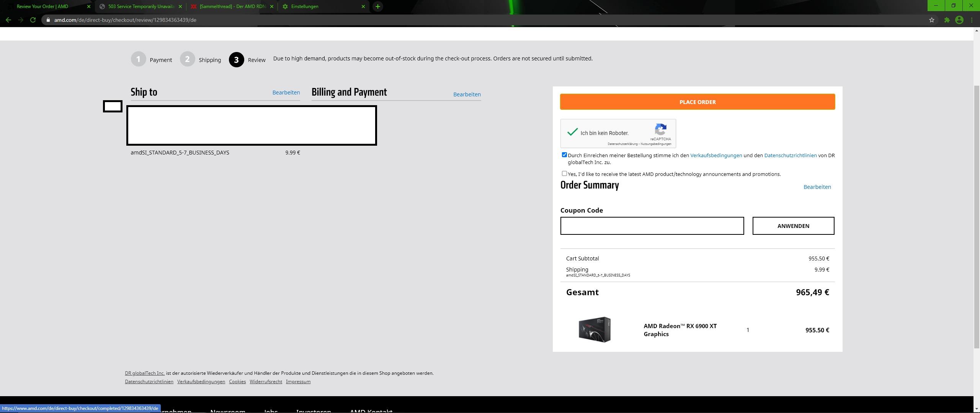
Task: Open the Verkaufsbedingungen link in agreement text
Action: coord(716,155)
